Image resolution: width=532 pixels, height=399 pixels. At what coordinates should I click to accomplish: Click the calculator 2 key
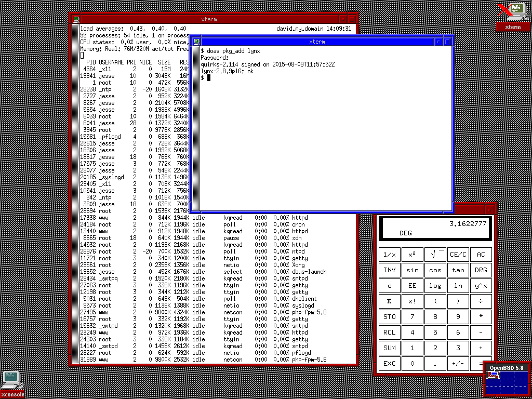(x=435, y=348)
